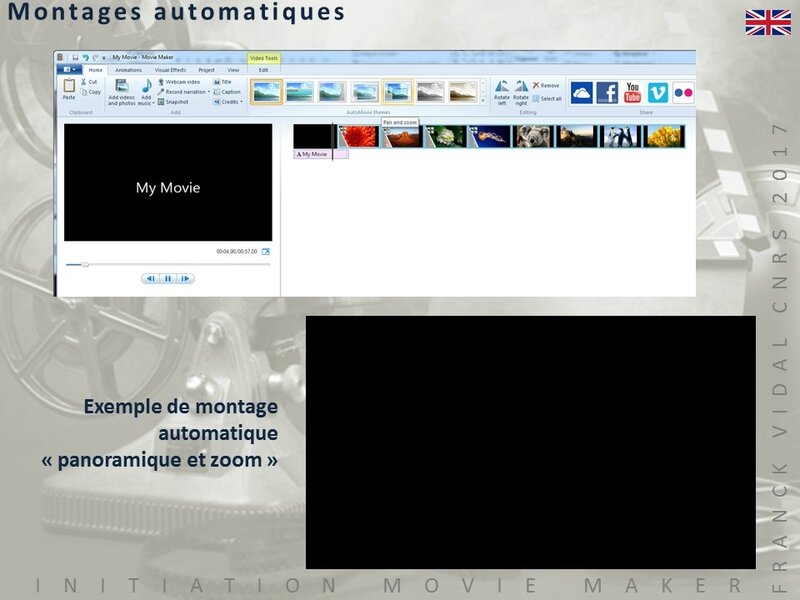Click the Redo arrow in the title bar
Image resolution: width=800 pixels, height=600 pixels.
coord(95,58)
